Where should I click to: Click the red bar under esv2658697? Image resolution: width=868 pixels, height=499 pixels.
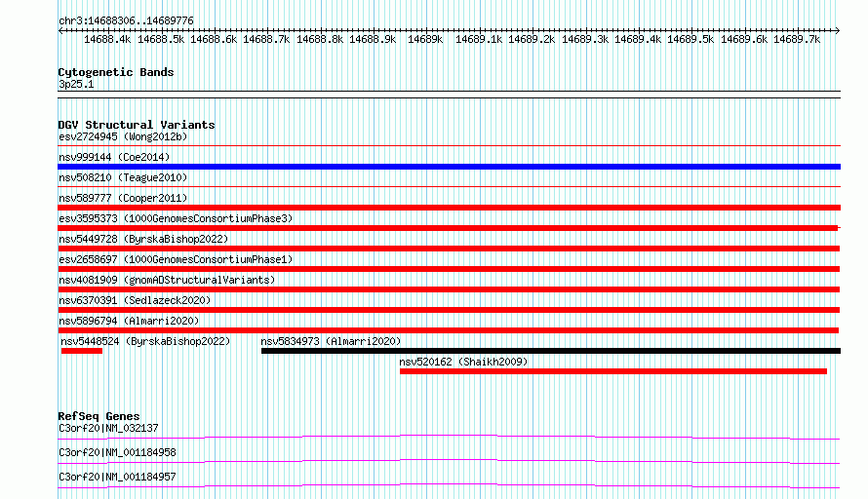pyautogui.click(x=449, y=269)
